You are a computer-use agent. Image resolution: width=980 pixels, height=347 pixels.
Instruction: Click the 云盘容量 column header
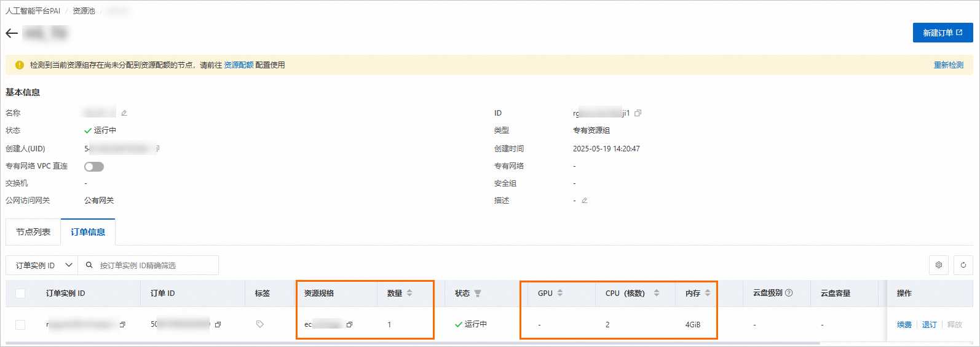[836, 293]
